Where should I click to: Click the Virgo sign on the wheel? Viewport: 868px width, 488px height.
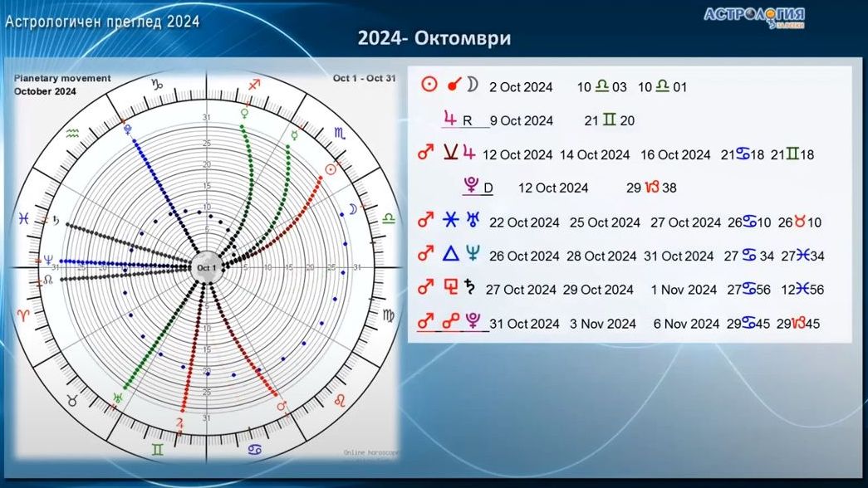[x=389, y=315]
